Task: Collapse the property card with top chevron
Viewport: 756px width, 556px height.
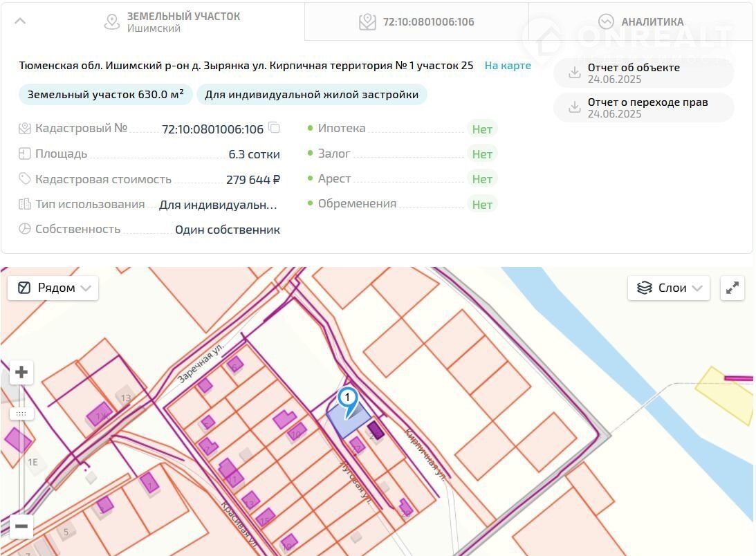Action: [20, 21]
